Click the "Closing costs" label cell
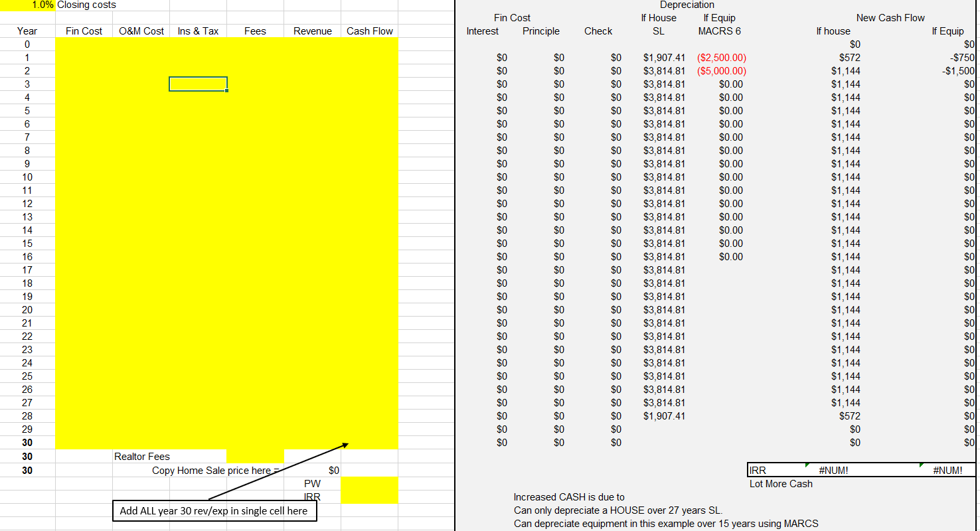The height and width of the screenshot is (531, 980). (86, 5)
